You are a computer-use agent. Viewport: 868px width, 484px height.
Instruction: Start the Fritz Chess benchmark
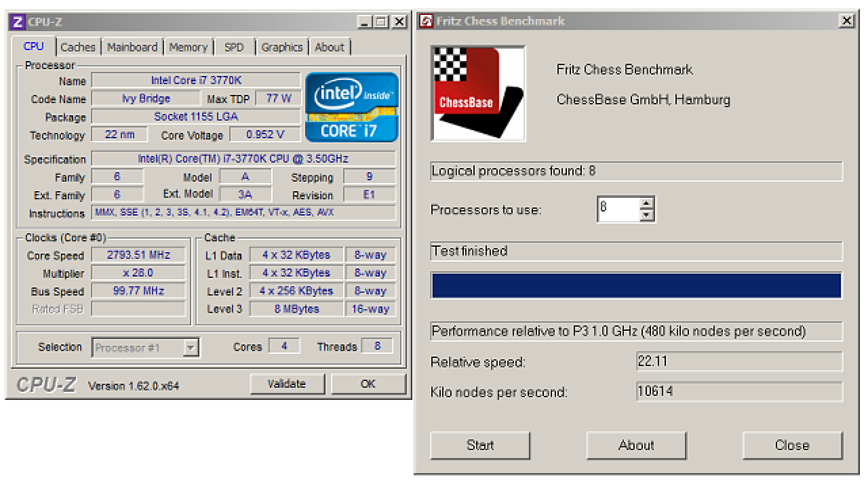pos(480,445)
